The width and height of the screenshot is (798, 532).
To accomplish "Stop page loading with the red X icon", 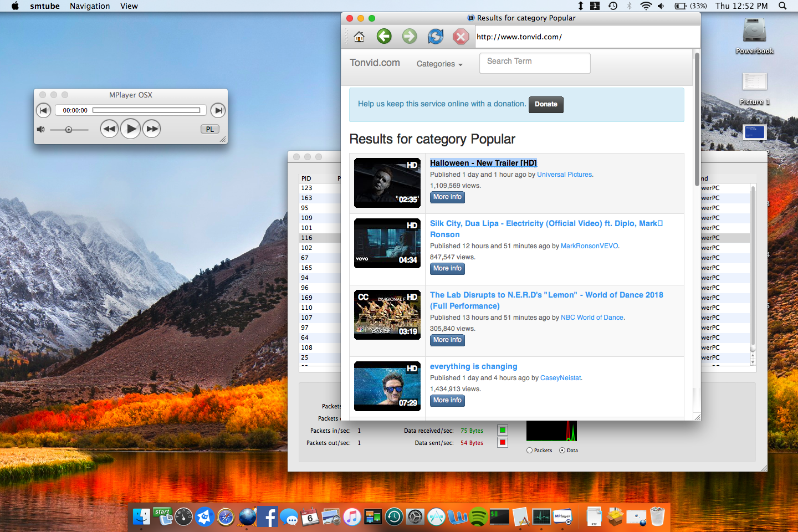I will pyautogui.click(x=461, y=37).
